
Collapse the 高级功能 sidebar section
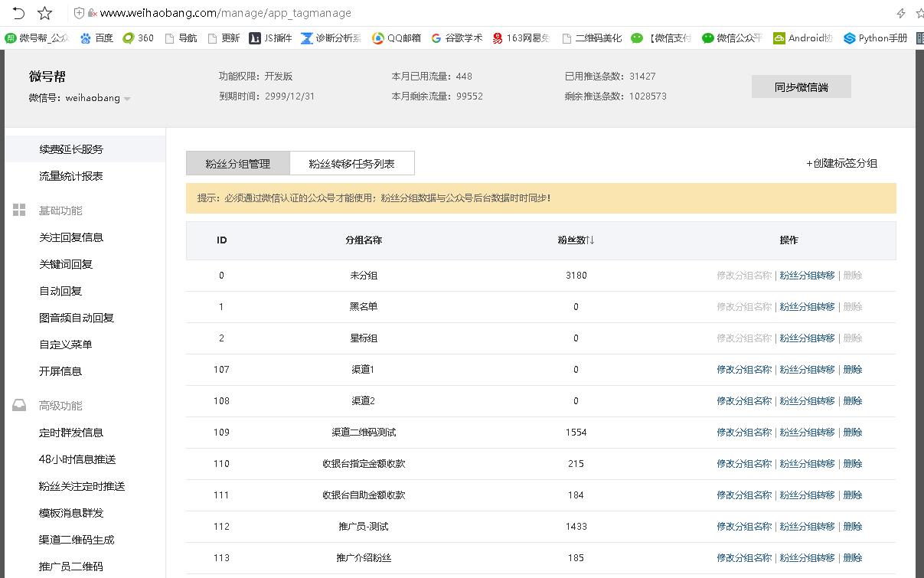pyautogui.click(x=60, y=406)
